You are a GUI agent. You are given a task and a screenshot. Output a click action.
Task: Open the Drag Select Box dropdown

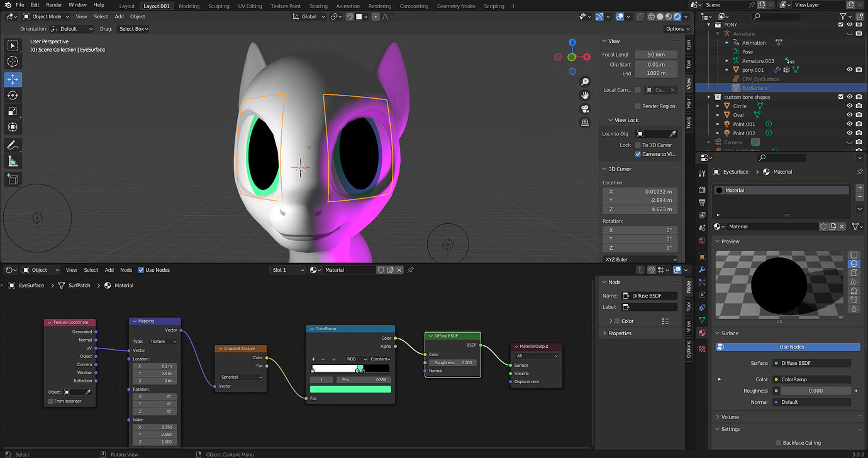click(133, 28)
